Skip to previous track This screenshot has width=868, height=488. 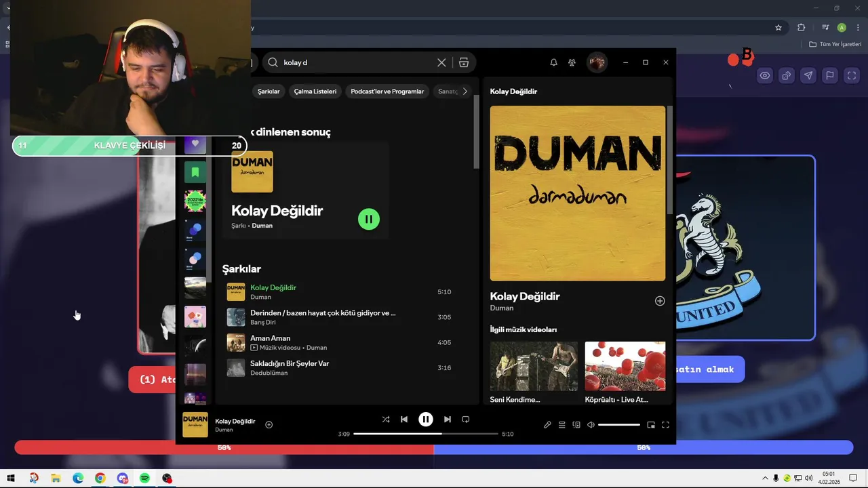[x=404, y=420]
